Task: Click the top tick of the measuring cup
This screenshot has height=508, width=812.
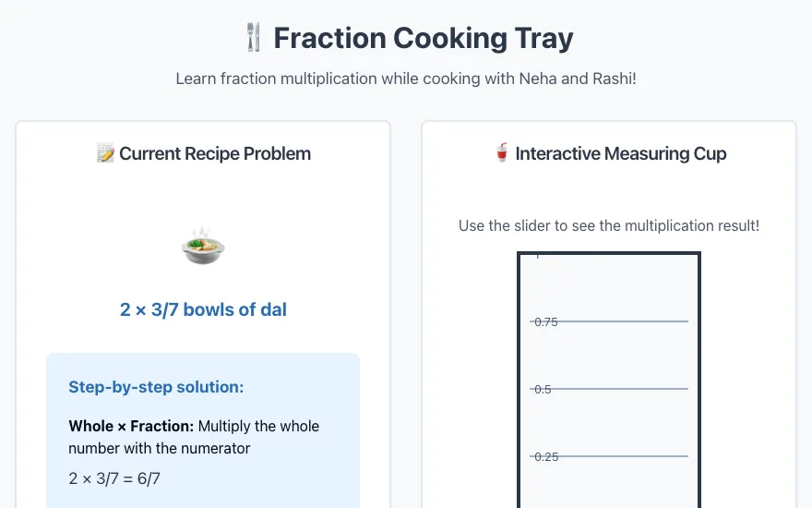Action: pos(538,256)
